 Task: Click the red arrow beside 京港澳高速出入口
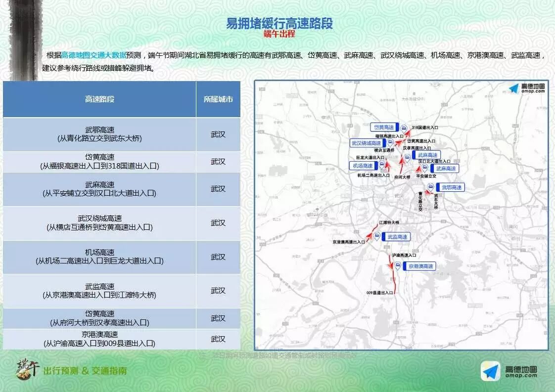pos(369,236)
